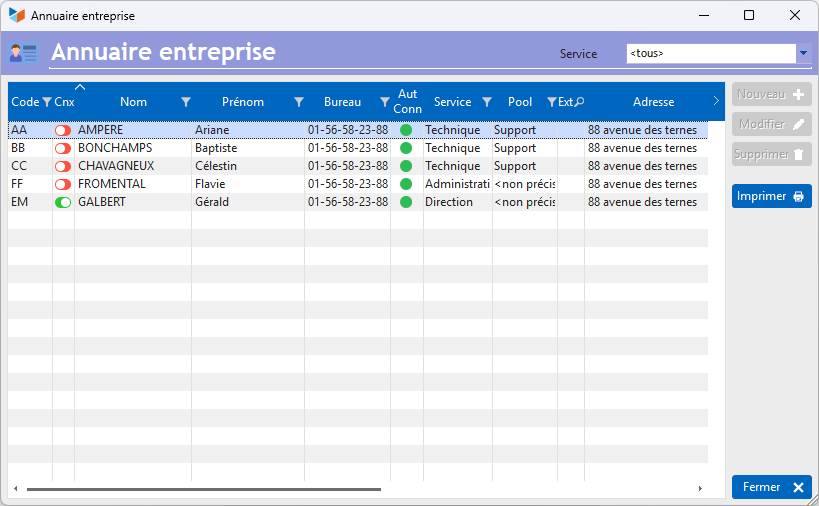819x506 pixels.
Task: Click green status dot in GALBERT row
Action: (x=406, y=202)
